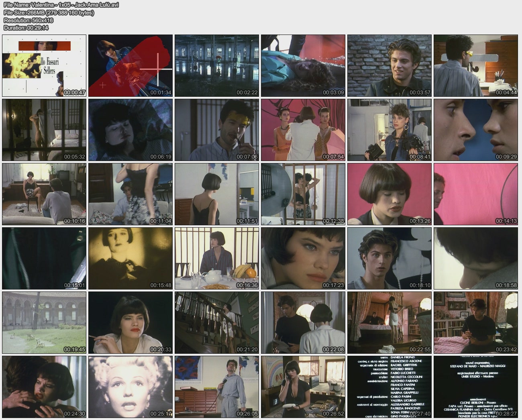
Task: Click the close-up face frame at 00:17:23
Action: [x=303, y=258]
